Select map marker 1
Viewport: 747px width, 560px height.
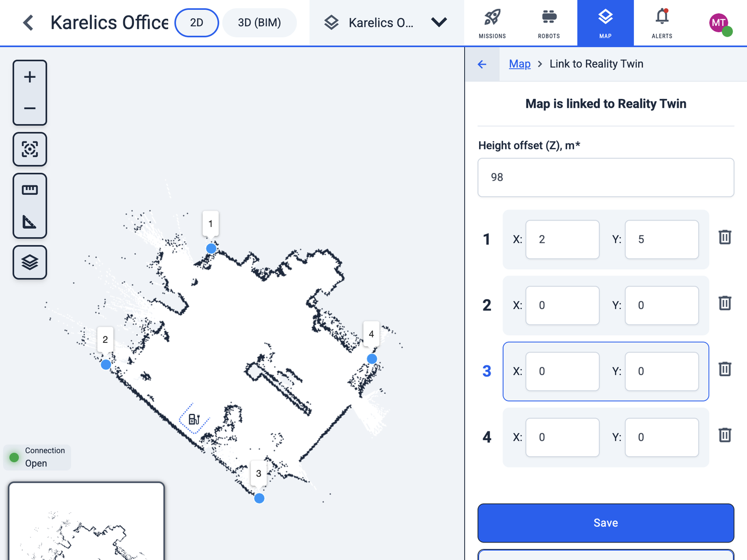tap(211, 248)
